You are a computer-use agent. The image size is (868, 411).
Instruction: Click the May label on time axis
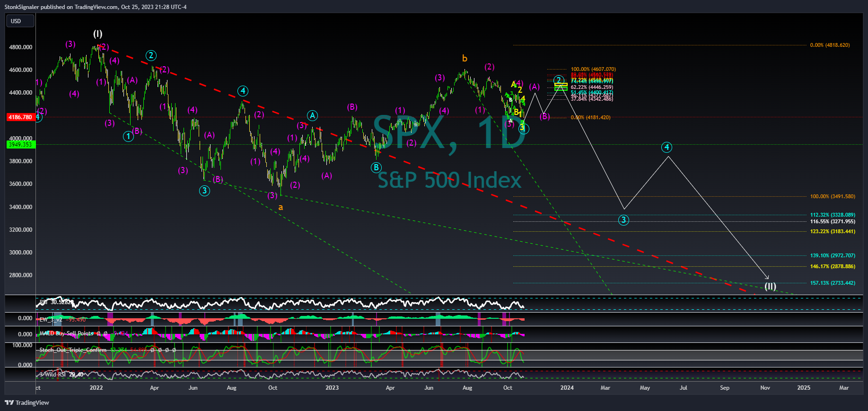(x=645, y=388)
